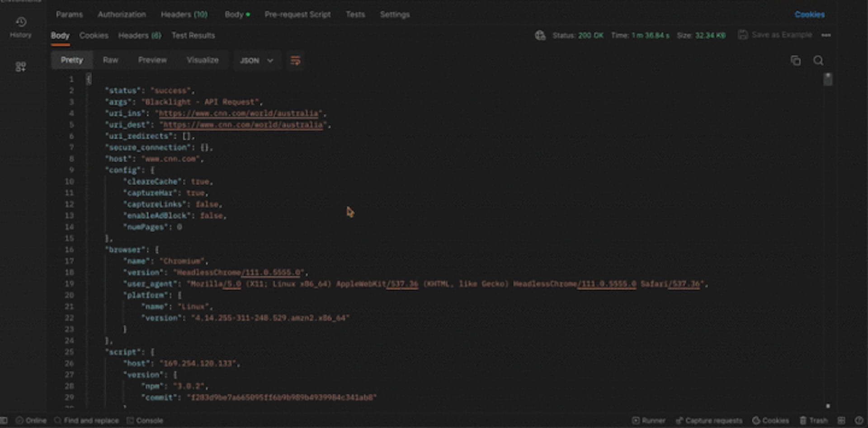Open the three-dot more options menu

tap(826, 35)
